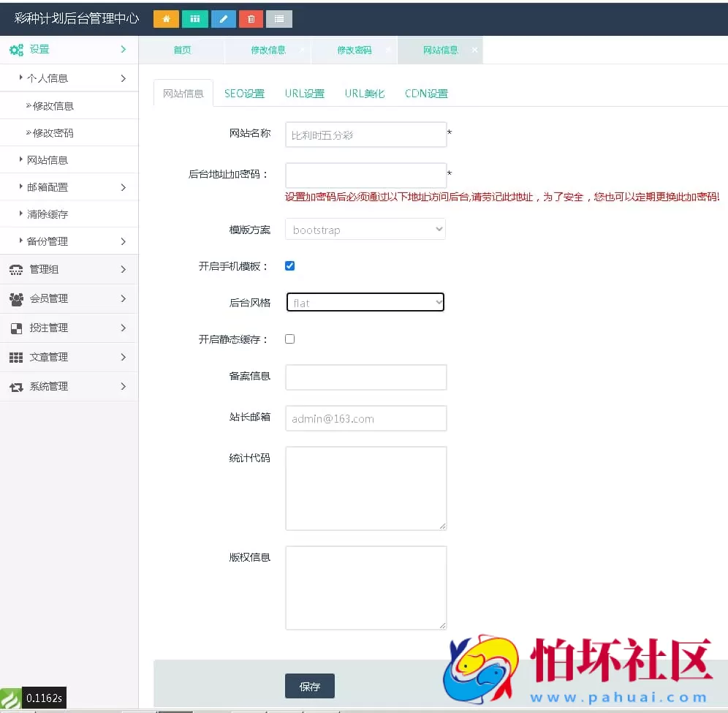Screen dimensions: 728x713
Task: Open the 模版方案 template dropdown
Action: (x=365, y=229)
